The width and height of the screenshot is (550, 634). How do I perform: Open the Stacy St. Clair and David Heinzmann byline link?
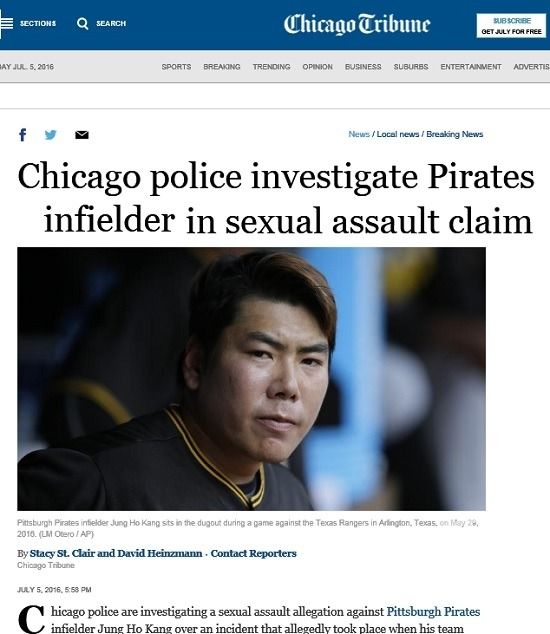[x=116, y=553]
